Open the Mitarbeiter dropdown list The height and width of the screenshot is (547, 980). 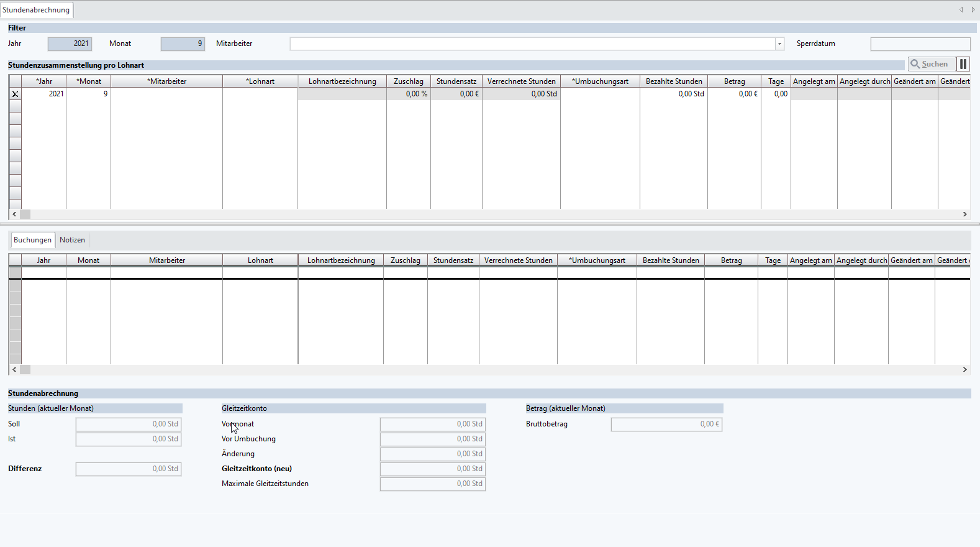point(779,44)
